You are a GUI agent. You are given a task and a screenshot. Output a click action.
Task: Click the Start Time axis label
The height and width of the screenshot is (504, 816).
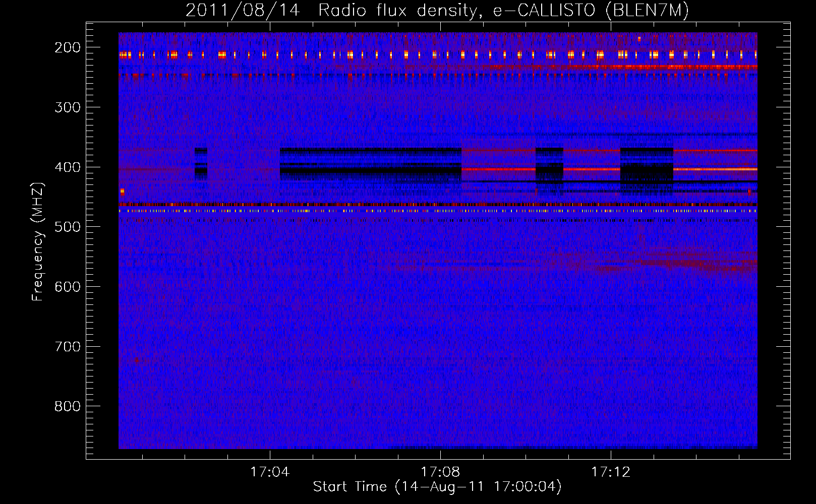437,487
